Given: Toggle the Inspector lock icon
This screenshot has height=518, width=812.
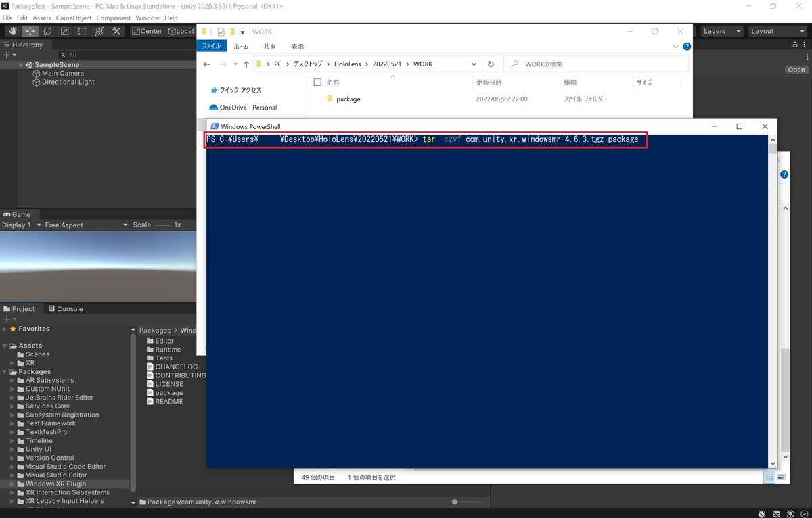Looking at the screenshot, I should (795, 45).
